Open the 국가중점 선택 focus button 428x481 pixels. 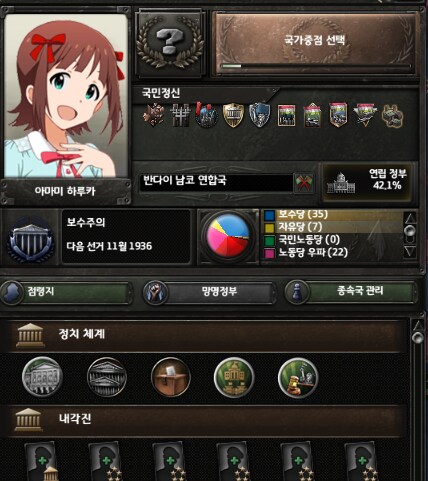(315, 43)
